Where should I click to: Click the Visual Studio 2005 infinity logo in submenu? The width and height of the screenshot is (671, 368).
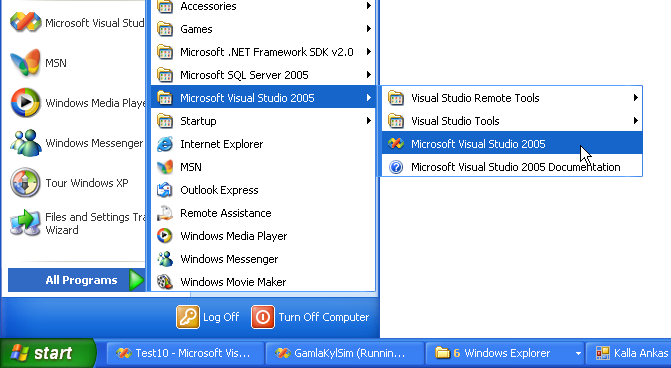396,144
